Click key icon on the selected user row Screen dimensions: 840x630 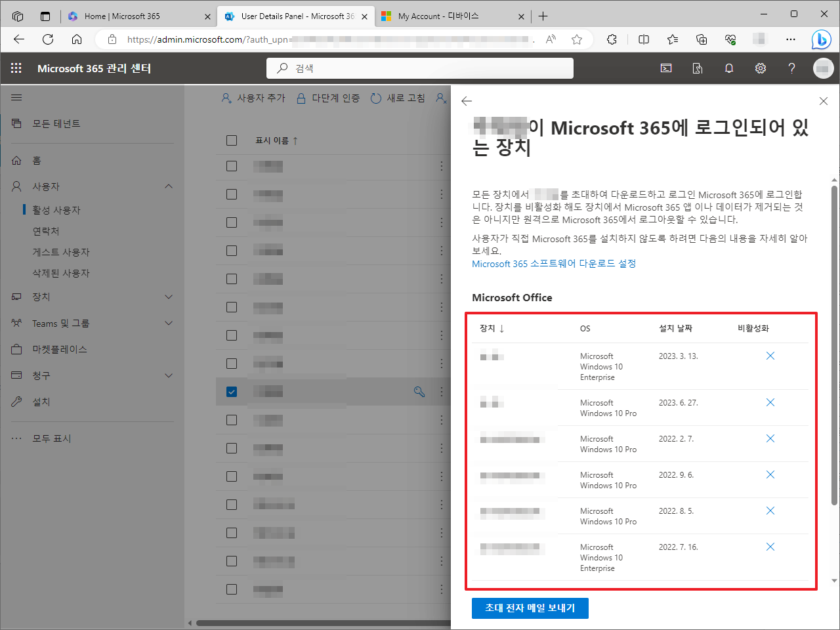point(419,392)
